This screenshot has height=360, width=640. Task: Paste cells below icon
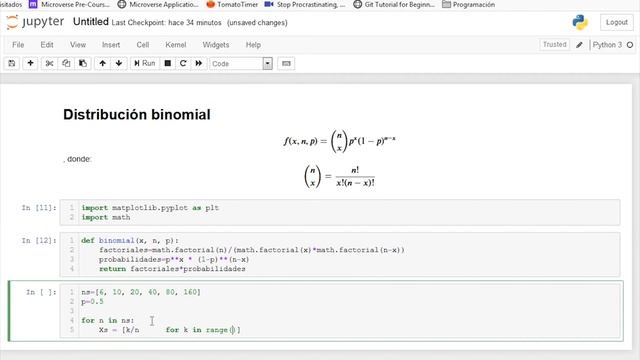(83, 63)
